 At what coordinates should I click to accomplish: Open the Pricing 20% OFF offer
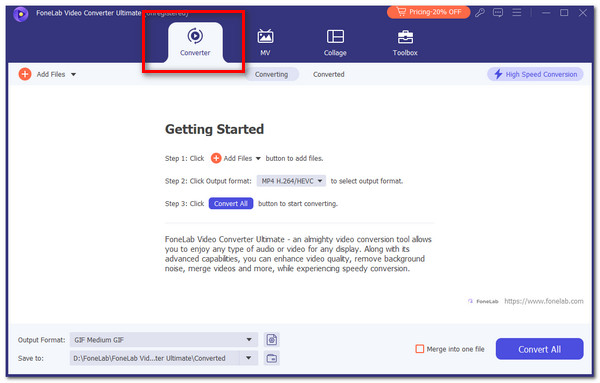pyautogui.click(x=428, y=12)
